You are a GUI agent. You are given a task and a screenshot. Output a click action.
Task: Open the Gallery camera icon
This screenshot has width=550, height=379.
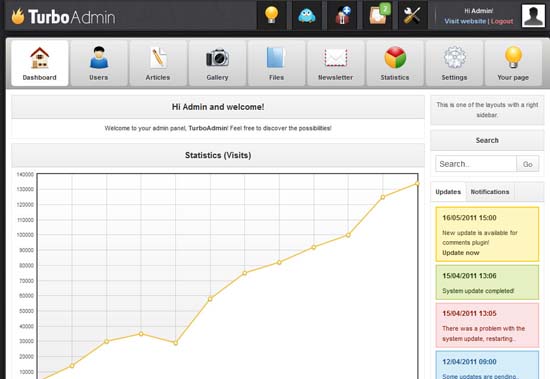(x=217, y=63)
